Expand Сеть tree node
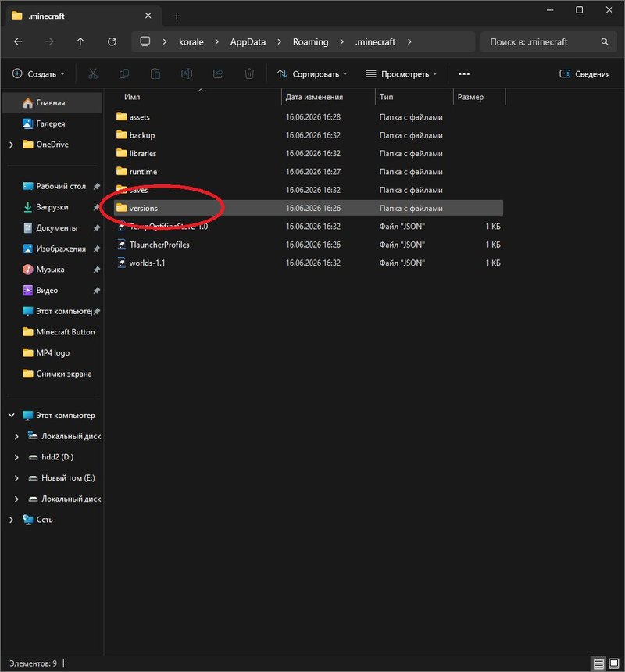 click(12, 520)
